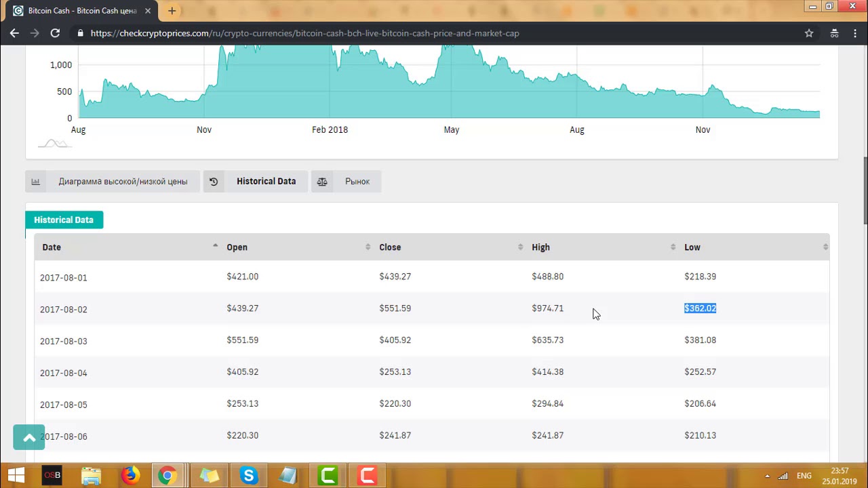
Task: Click the date cell 2017-08-04
Action: point(63,373)
